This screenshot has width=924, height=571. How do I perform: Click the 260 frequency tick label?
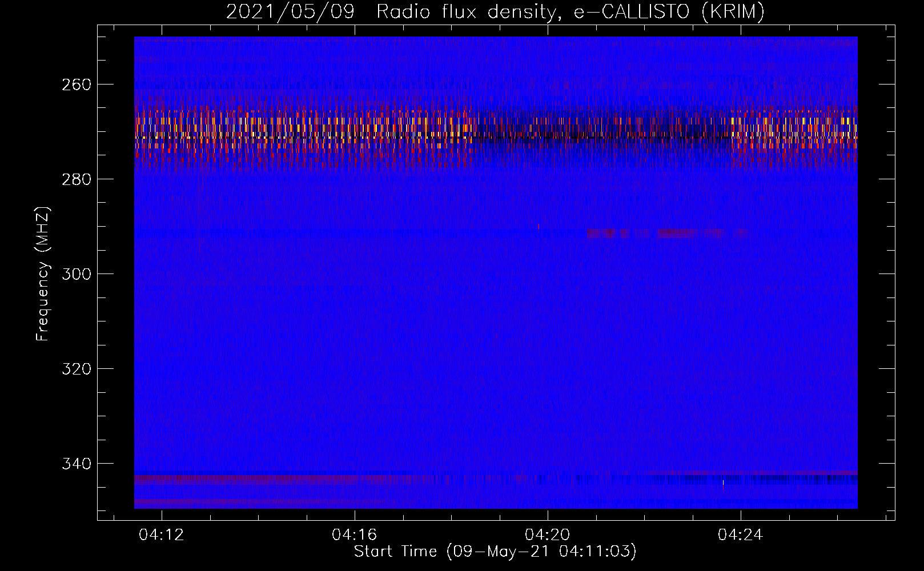pos(76,85)
